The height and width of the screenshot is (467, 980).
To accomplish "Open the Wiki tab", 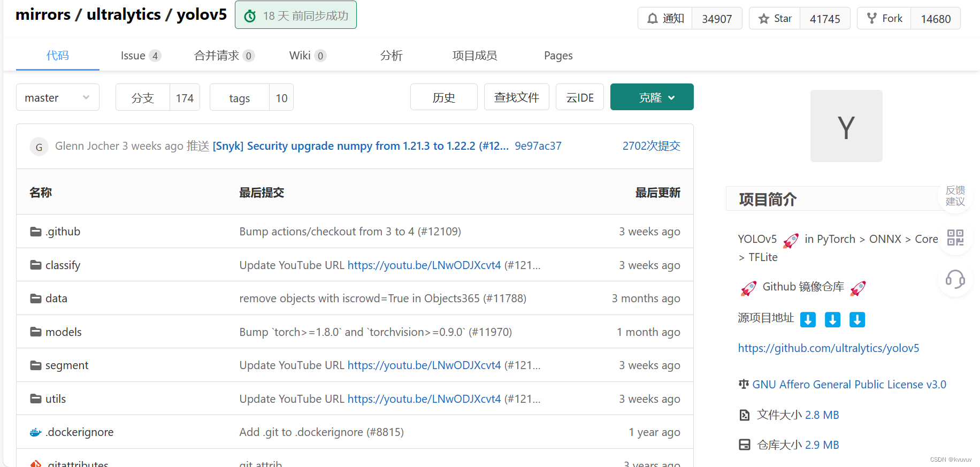I will tap(308, 56).
